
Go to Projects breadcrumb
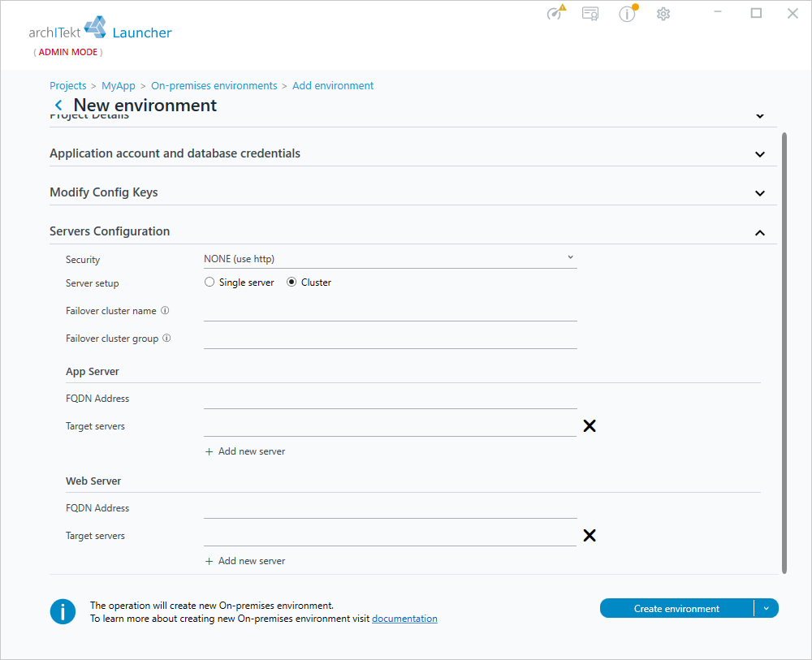tap(68, 85)
